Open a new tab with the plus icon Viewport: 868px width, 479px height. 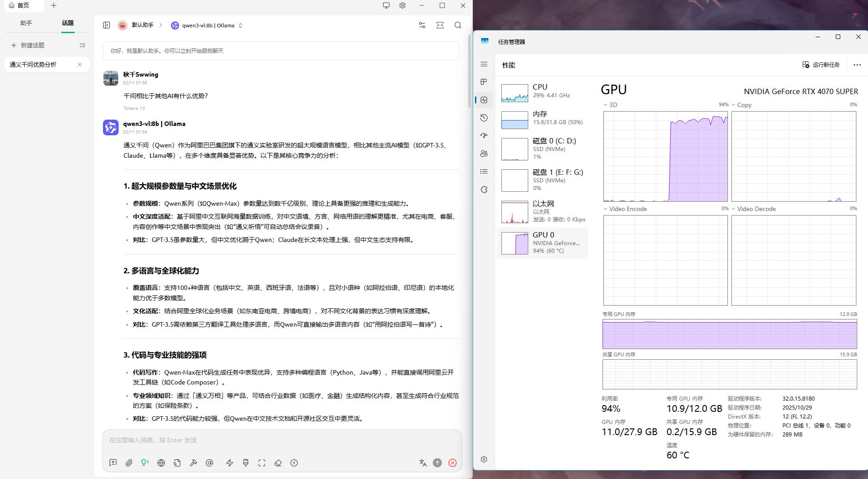[54, 5]
